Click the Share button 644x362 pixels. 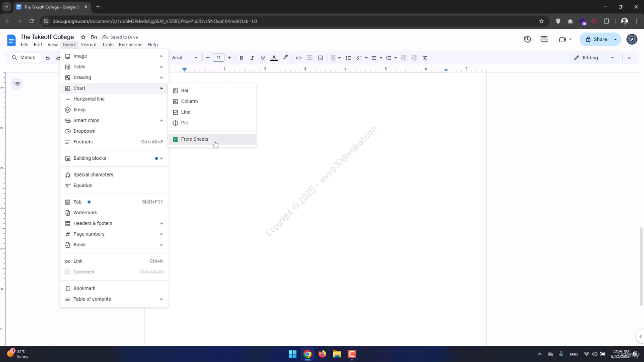point(596,39)
